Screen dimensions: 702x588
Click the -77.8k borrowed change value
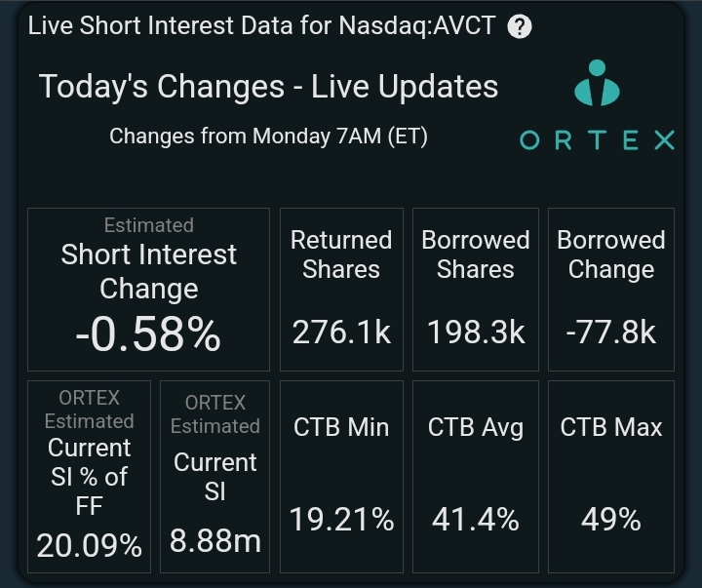pyautogui.click(x=610, y=333)
